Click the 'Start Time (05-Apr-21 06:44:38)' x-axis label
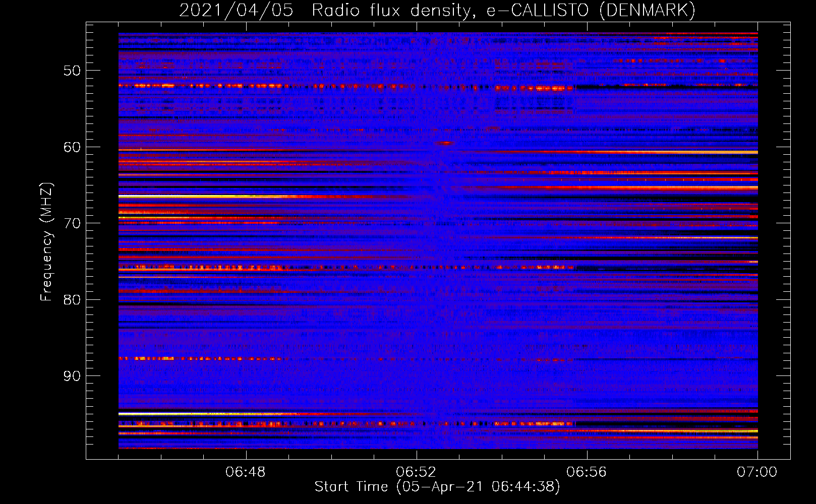This screenshot has width=816, height=504. [437, 487]
